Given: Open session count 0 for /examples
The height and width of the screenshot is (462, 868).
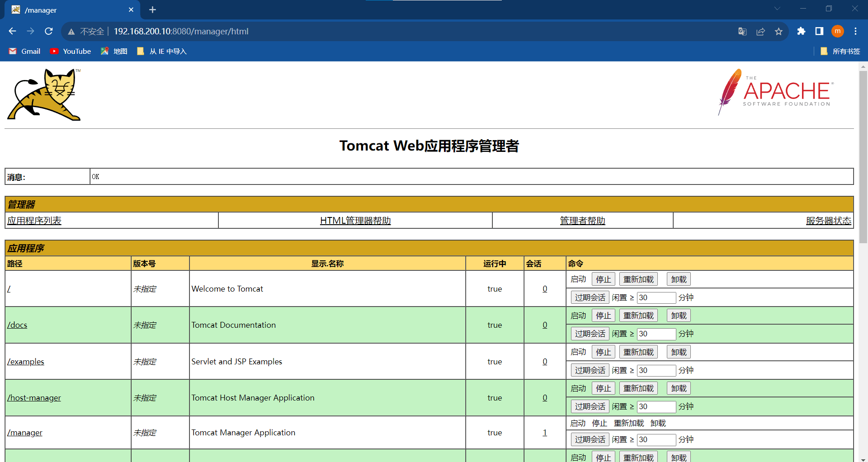Looking at the screenshot, I should 545,362.
